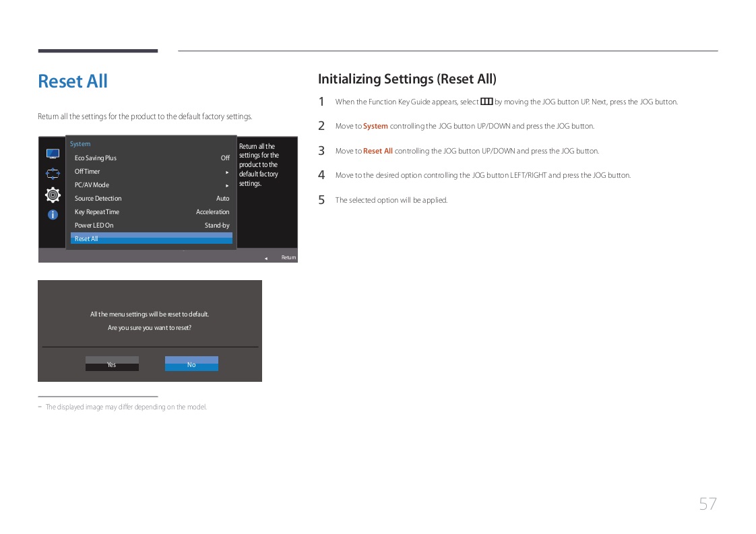Click Yes to confirm reset
Screen dimensions: 756x534
click(x=112, y=364)
